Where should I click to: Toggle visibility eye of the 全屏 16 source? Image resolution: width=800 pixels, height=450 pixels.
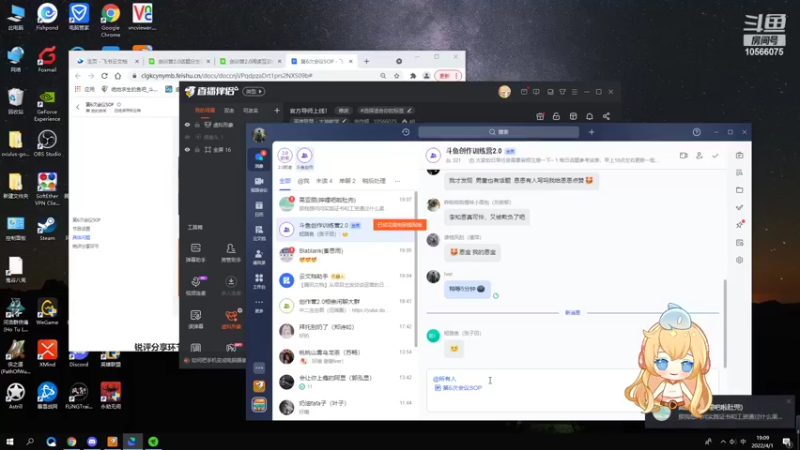point(187,149)
